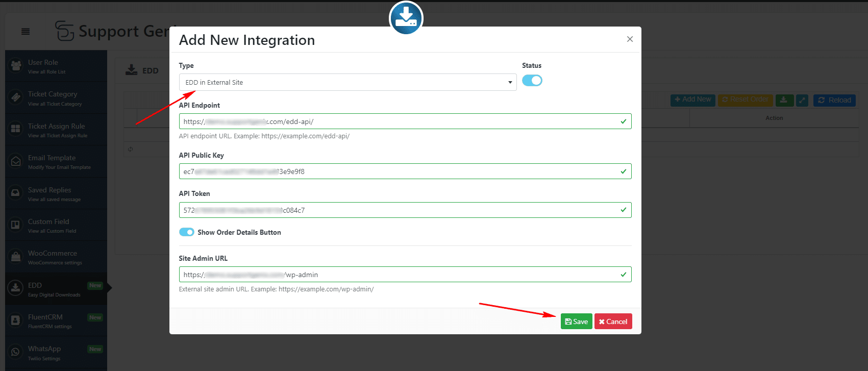Open WhatsApp Twilio Settings menu item
868x371 pixels.
[56, 353]
